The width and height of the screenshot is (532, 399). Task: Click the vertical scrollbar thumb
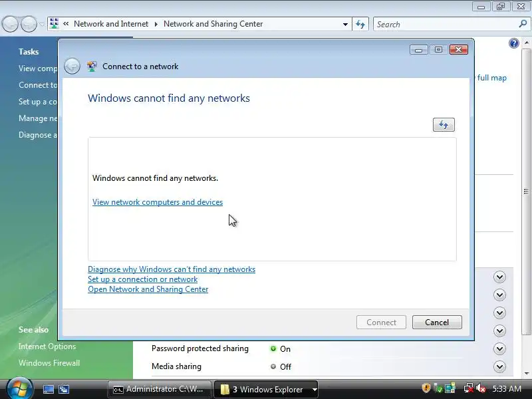[x=526, y=192]
